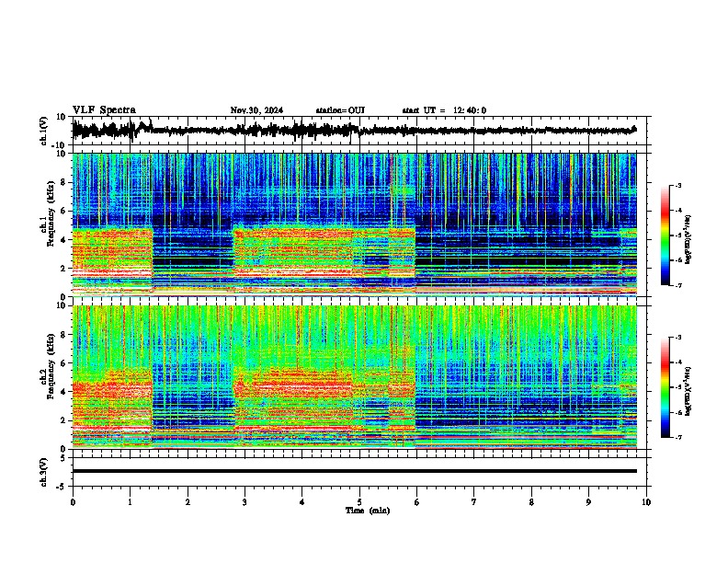Click the time axis tick label '10'
Viewport: 728px width, 563px height.
(646, 502)
